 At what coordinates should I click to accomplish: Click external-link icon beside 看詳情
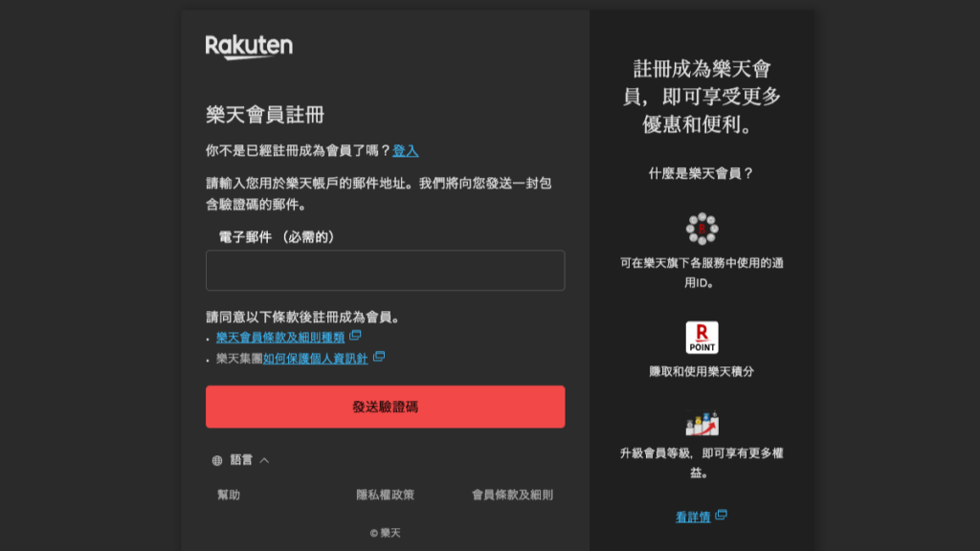tap(721, 515)
